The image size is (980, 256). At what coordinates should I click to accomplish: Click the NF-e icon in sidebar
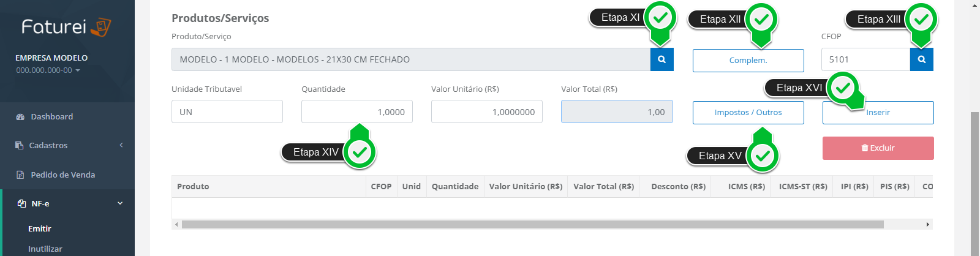21,203
